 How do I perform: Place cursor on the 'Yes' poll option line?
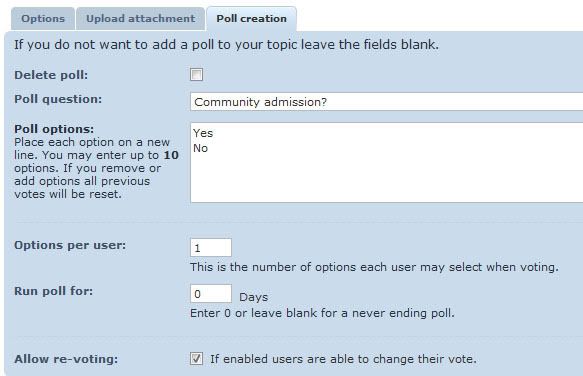click(x=203, y=133)
